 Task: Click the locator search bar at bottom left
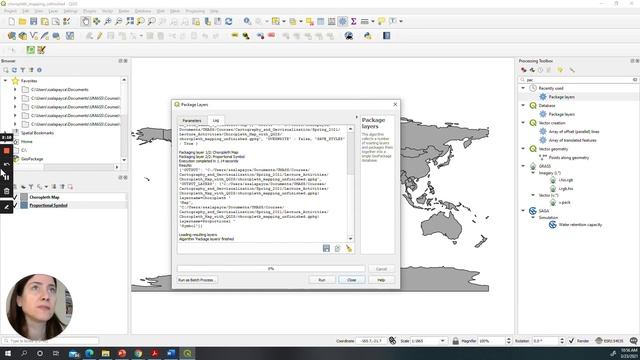click(x=51, y=340)
